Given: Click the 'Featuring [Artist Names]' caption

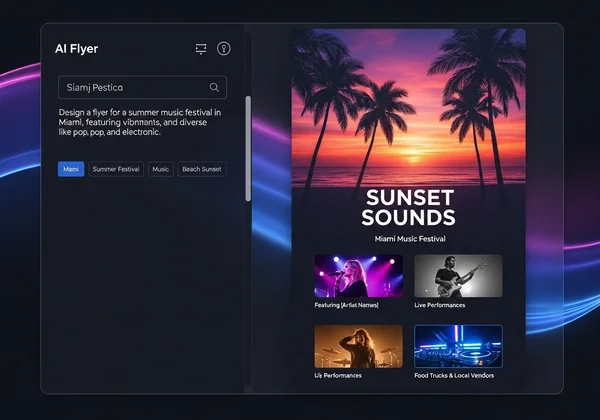Looking at the screenshot, I should click(346, 305).
